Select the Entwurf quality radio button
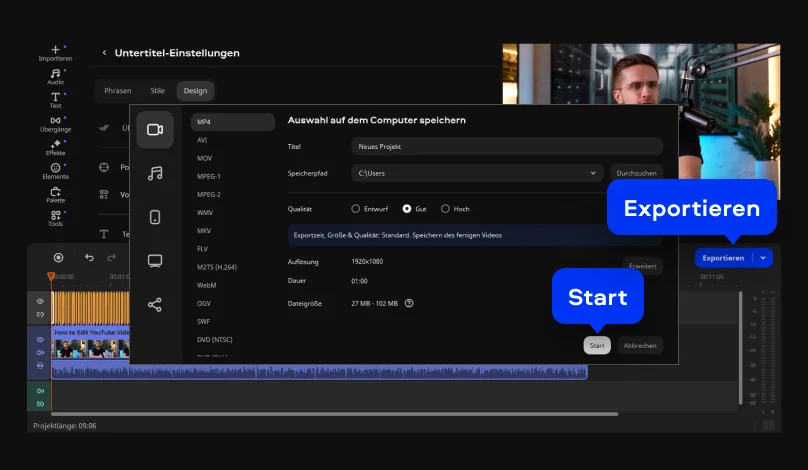Image resolution: width=808 pixels, height=470 pixels. coord(355,209)
